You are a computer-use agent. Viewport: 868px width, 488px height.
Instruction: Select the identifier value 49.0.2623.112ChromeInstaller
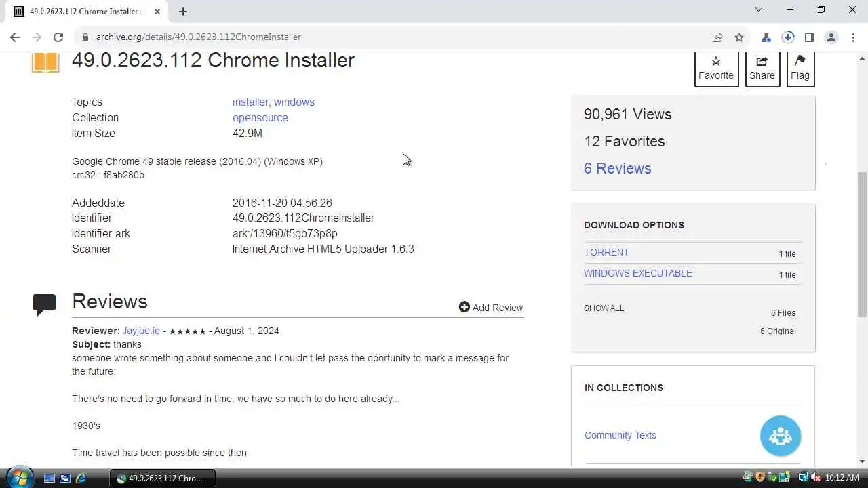(303, 218)
